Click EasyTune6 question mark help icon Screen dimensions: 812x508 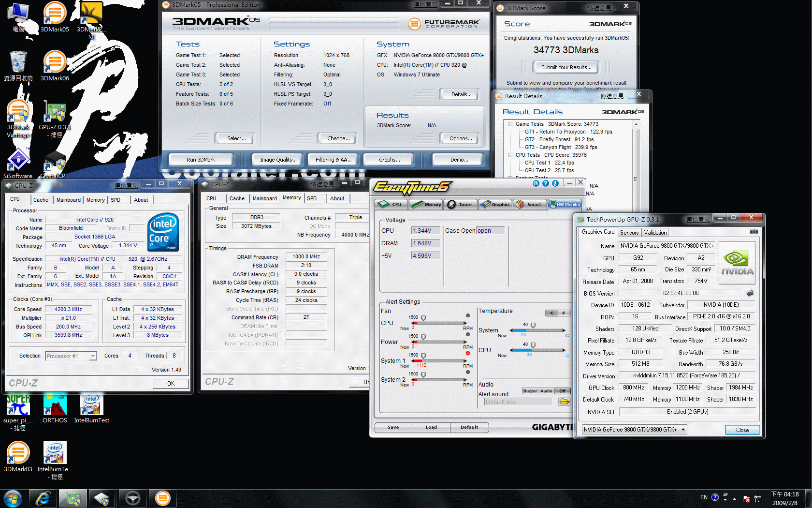pos(545,183)
